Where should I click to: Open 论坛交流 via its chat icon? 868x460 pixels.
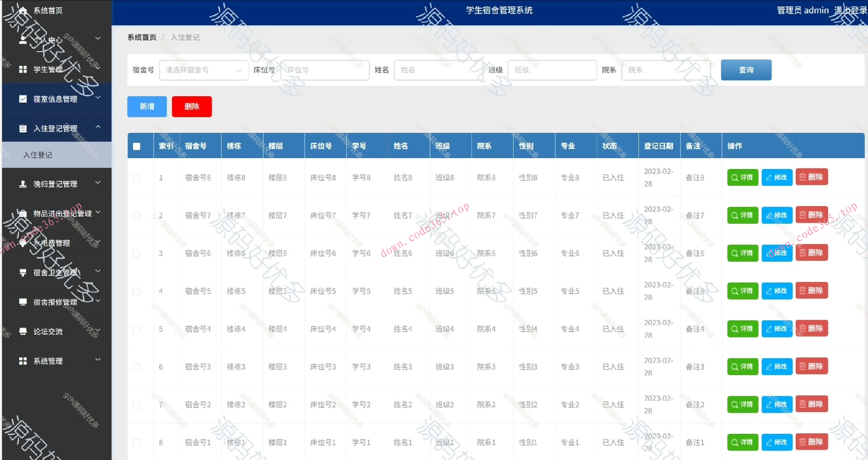coord(24,331)
